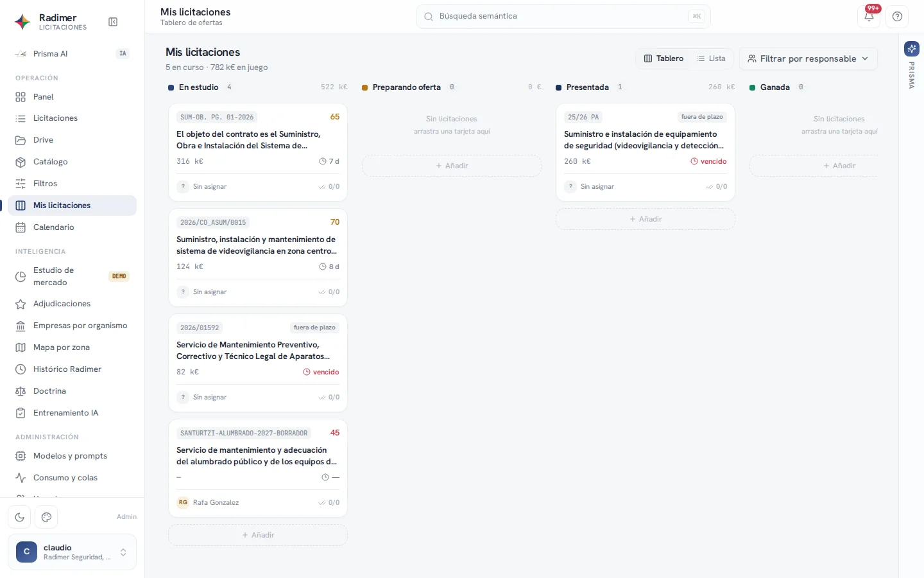This screenshot has height=578, width=924.
Task: Toggle dark mode with the moon icon
Action: 20,517
